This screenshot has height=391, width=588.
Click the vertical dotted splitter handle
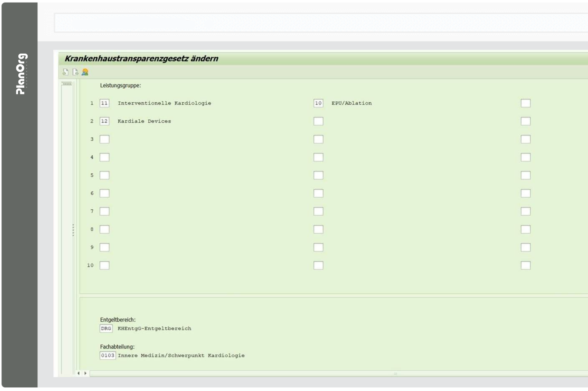[x=73, y=230]
